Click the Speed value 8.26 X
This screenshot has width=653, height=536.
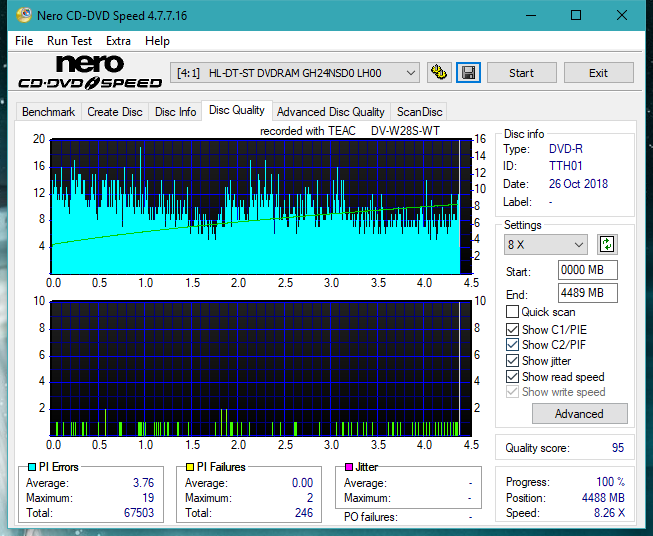(x=609, y=512)
